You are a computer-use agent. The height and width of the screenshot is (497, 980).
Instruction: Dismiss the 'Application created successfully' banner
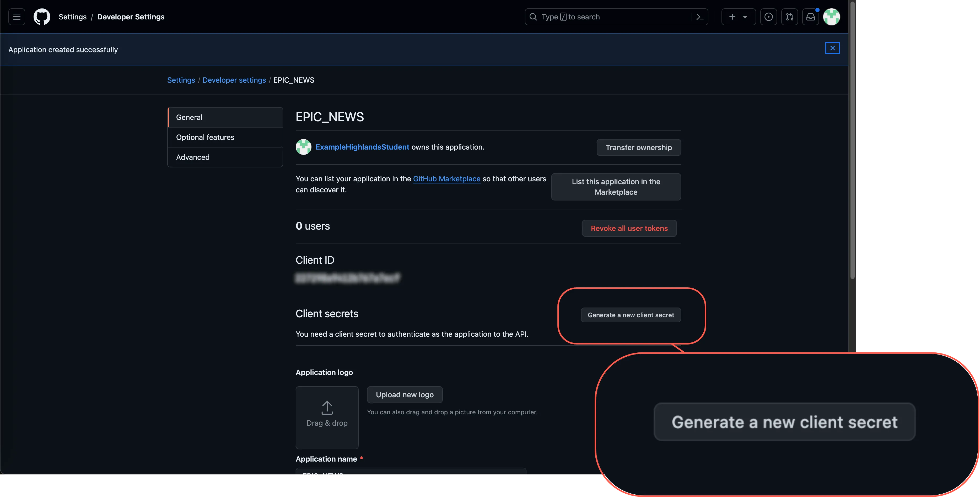pos(832,48)
